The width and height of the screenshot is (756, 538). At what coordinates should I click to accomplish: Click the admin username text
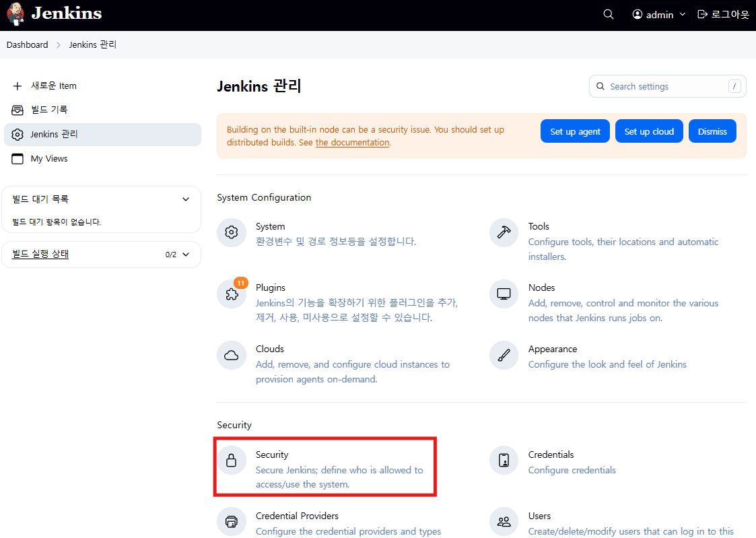pos(660,15)
